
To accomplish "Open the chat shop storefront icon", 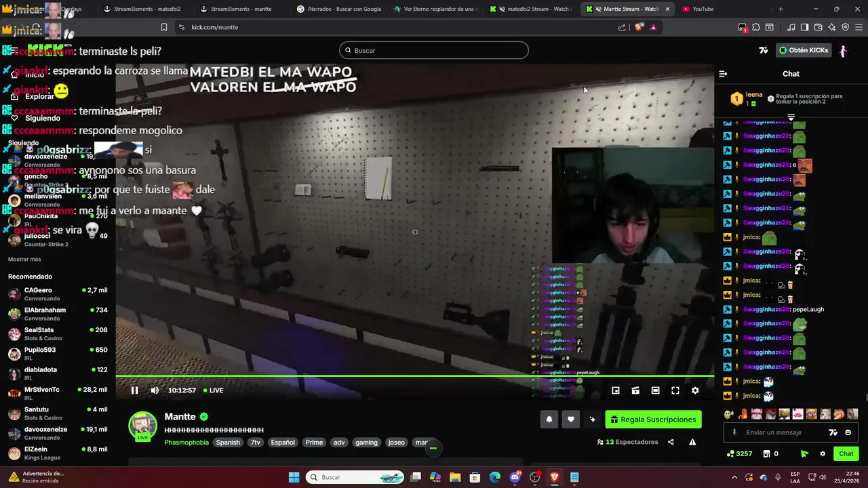I will click(x=766, y=453).
